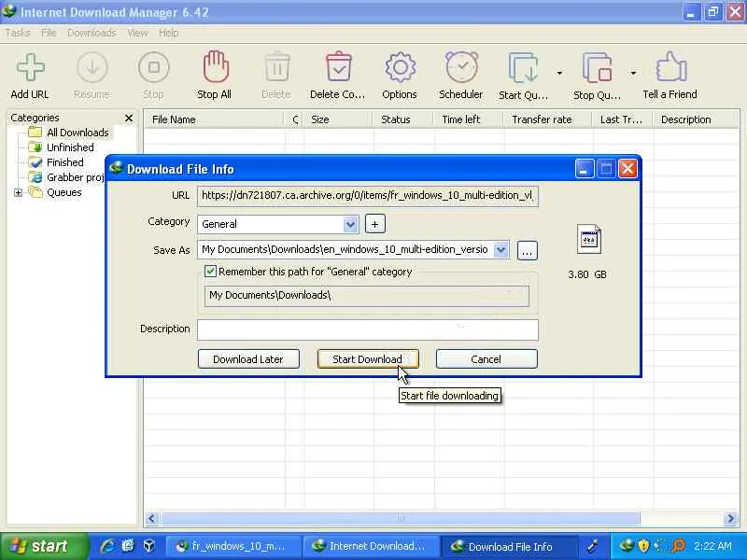Click the Start Queue toolbar icon
This screenshot has height=560, width=747.
coord(523,68)
